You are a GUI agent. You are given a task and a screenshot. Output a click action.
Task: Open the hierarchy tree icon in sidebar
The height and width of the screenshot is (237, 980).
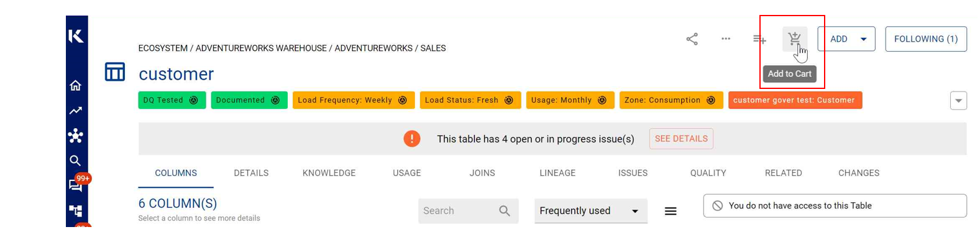pos(75,211)
